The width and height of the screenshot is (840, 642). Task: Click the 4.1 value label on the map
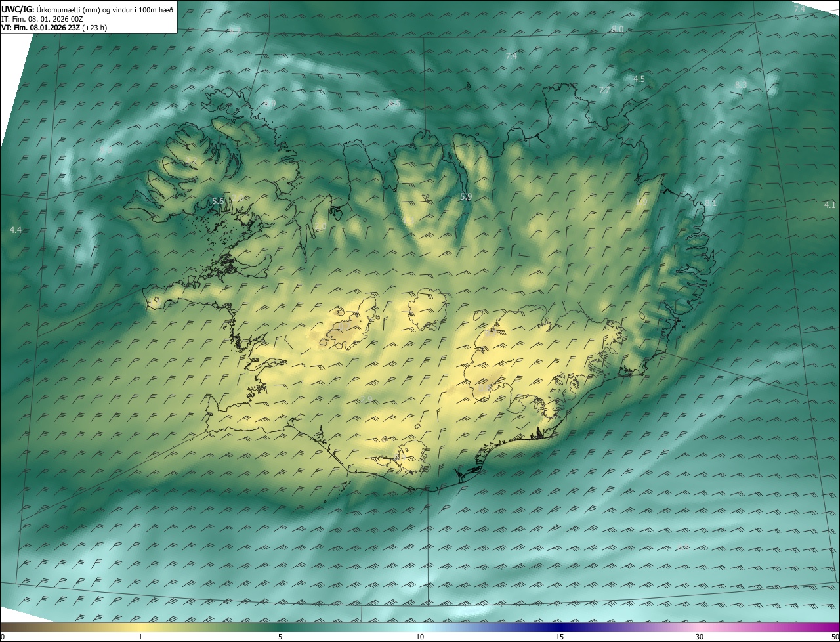coord(829,205)
